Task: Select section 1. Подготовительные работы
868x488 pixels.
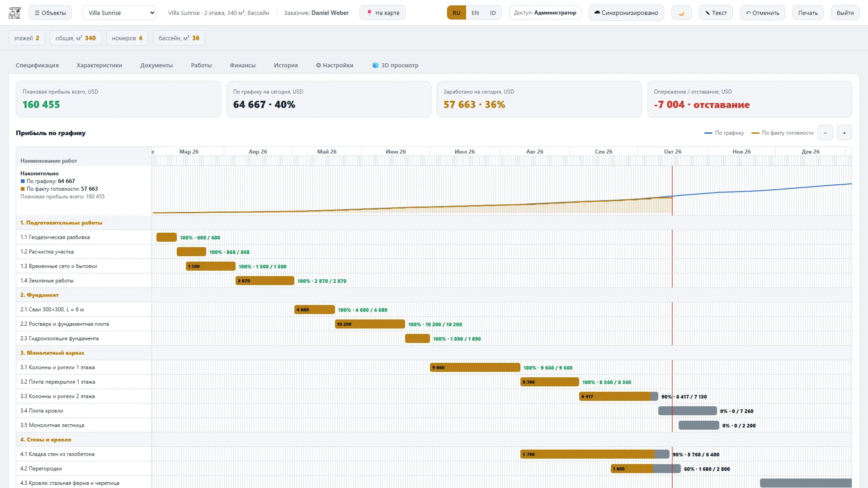Action: click(61, 223)
